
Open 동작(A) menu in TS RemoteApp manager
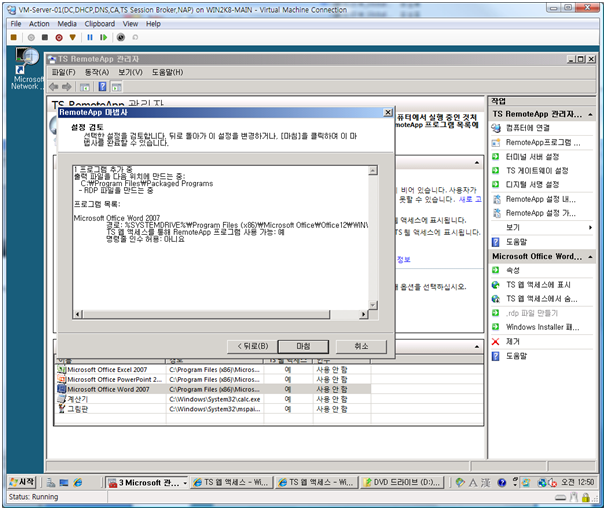[97, 72]
